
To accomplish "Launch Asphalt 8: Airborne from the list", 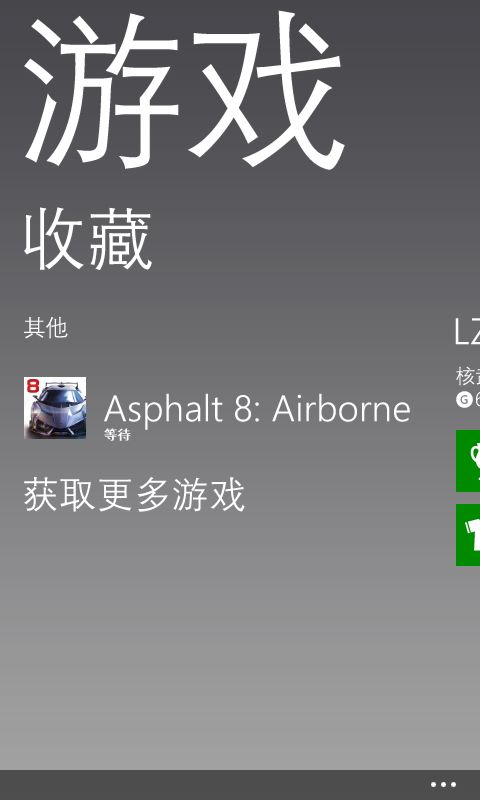I will coord(257,409).
